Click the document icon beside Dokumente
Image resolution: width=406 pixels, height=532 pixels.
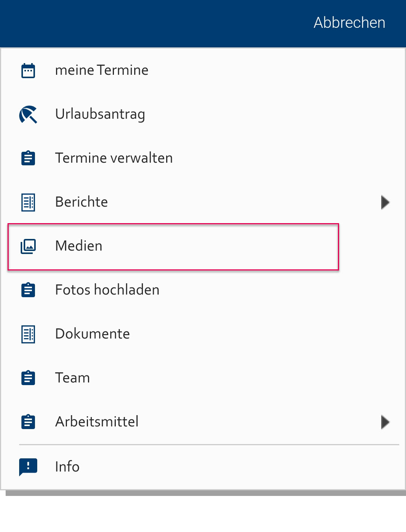pyautogui.click(x=28, y=334)
